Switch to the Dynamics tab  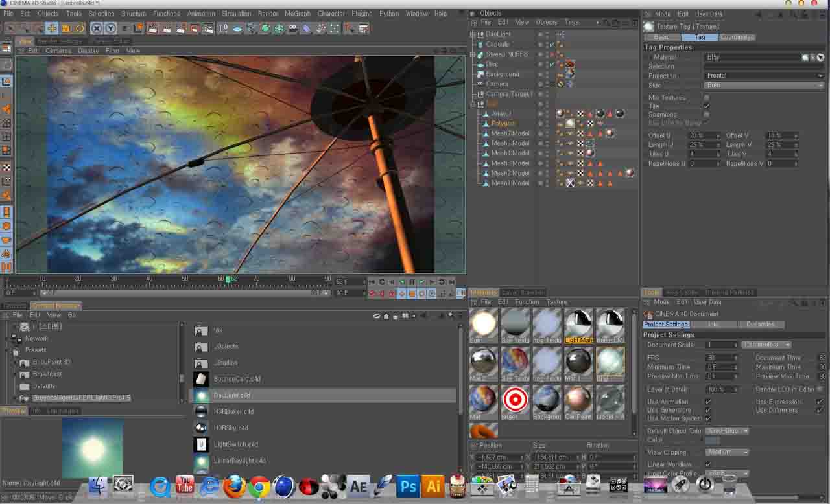(760, 325)
